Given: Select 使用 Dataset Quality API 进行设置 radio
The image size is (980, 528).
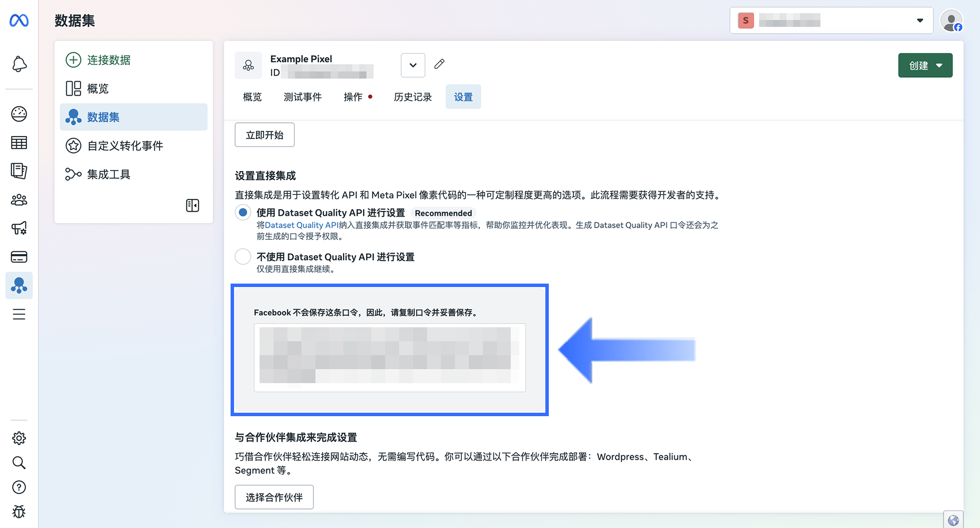Looking at the screenshot, I should (243, 213).
